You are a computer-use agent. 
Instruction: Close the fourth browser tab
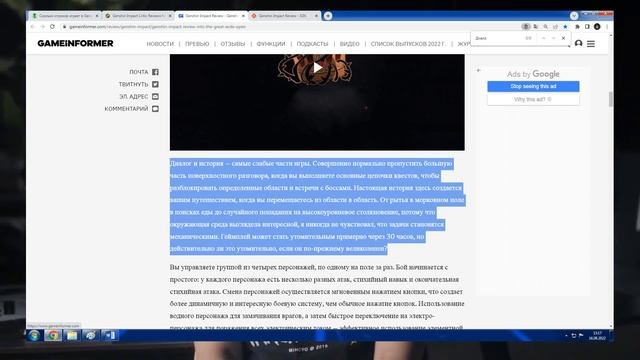coord(316,16)
